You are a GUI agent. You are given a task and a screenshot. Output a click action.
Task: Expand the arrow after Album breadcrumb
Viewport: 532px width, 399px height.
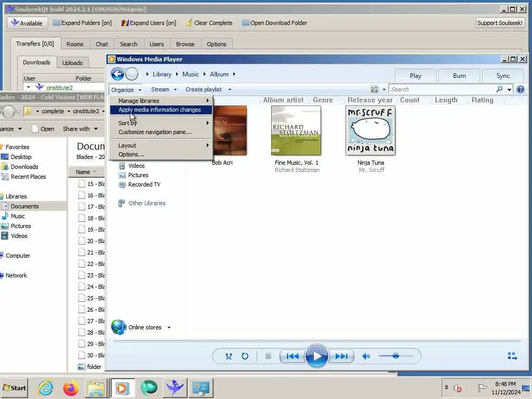(234, 74)
